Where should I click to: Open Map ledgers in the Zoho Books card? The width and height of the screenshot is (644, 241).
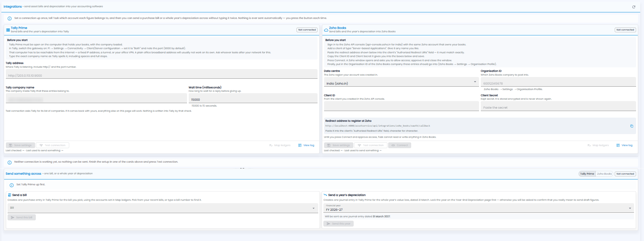598,145
